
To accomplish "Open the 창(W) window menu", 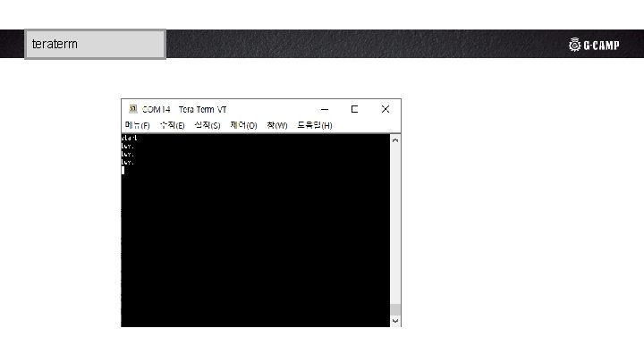I will pyautogui.click(x=277, y=125).
